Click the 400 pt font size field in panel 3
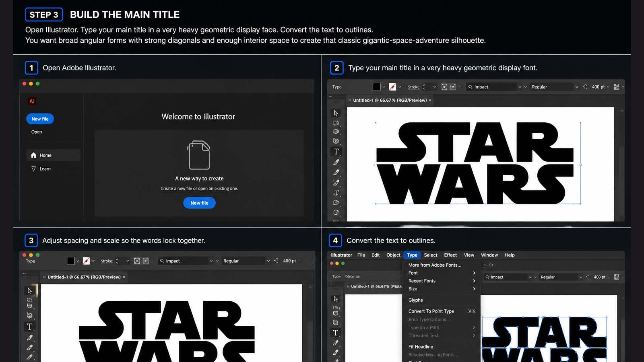Screen dimensions: 644x362 (289, 261)
